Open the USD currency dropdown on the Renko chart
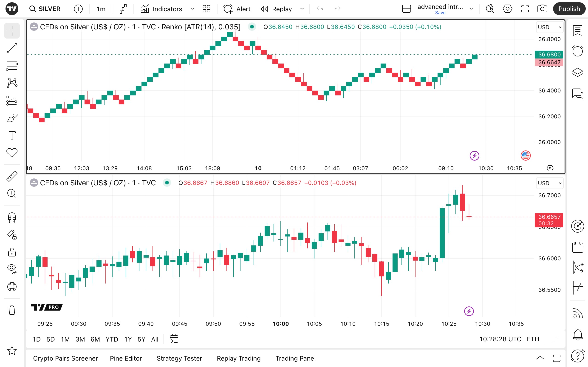The image size is (588, 367). point(549,27)
